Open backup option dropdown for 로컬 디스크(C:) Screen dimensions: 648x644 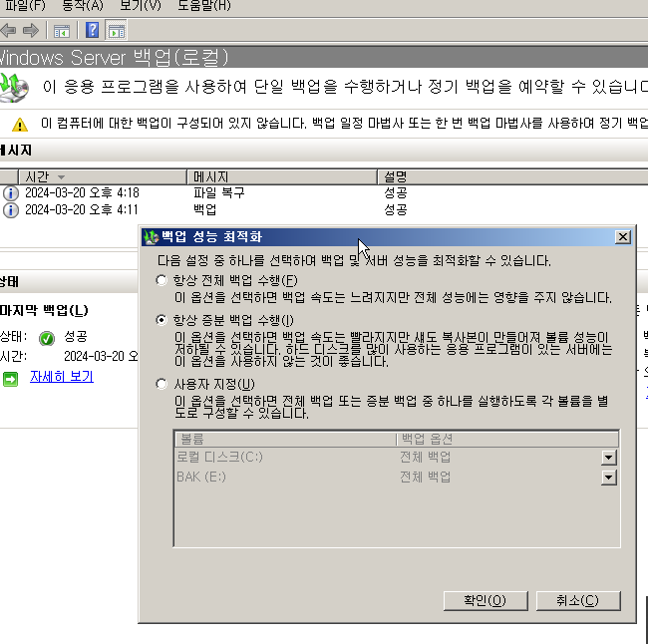(608, 458)
